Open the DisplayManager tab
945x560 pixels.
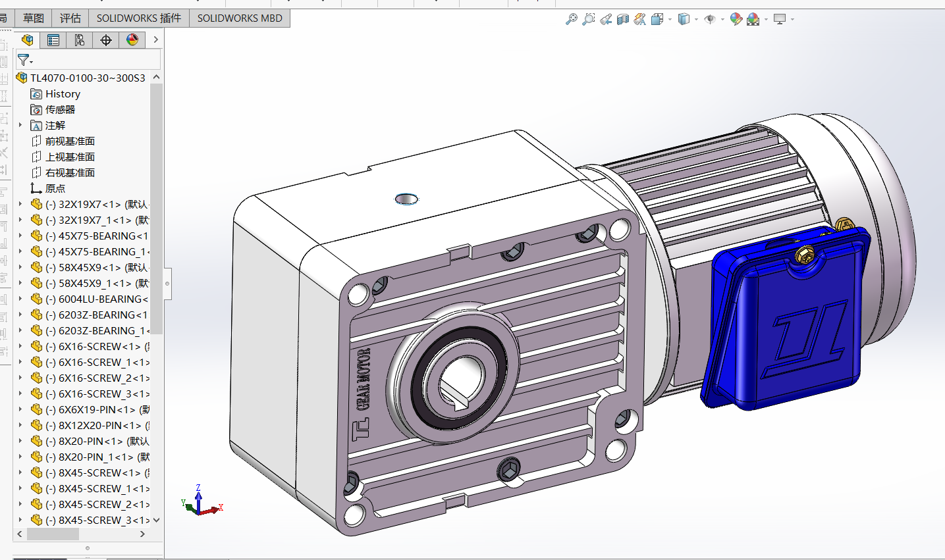[x=132, y=40]
